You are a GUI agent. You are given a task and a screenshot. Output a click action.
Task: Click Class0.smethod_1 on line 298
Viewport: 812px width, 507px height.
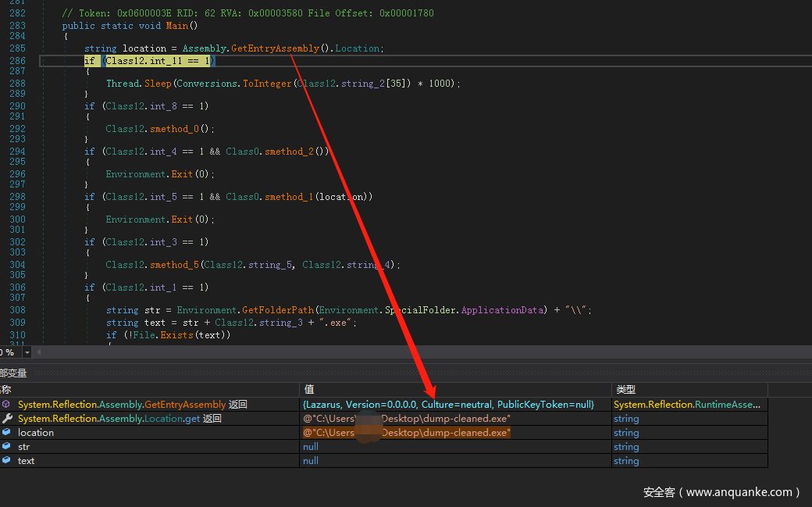(270, 197)
